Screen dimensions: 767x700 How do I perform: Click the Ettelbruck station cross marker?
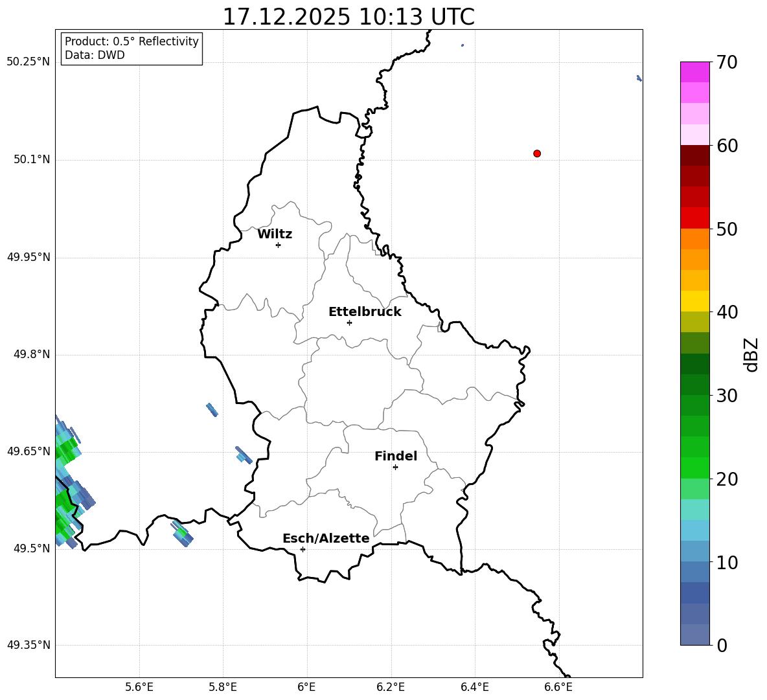click(x=349, y=322)
